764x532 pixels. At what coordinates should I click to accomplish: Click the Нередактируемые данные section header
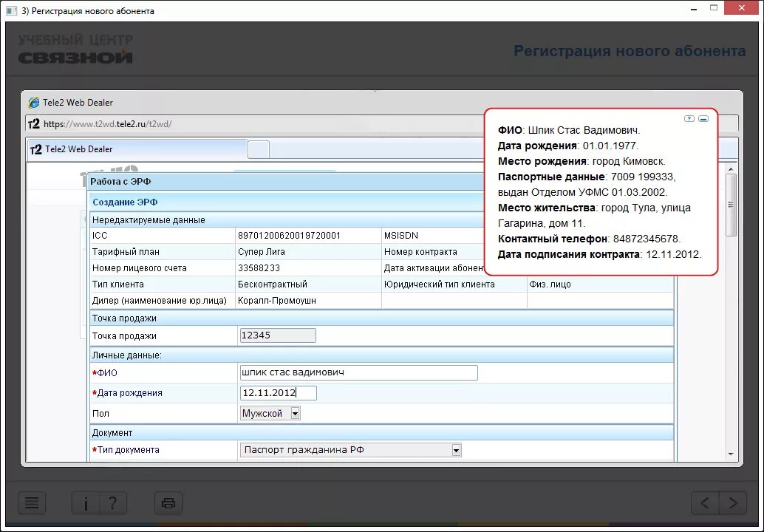coord(149,220)
